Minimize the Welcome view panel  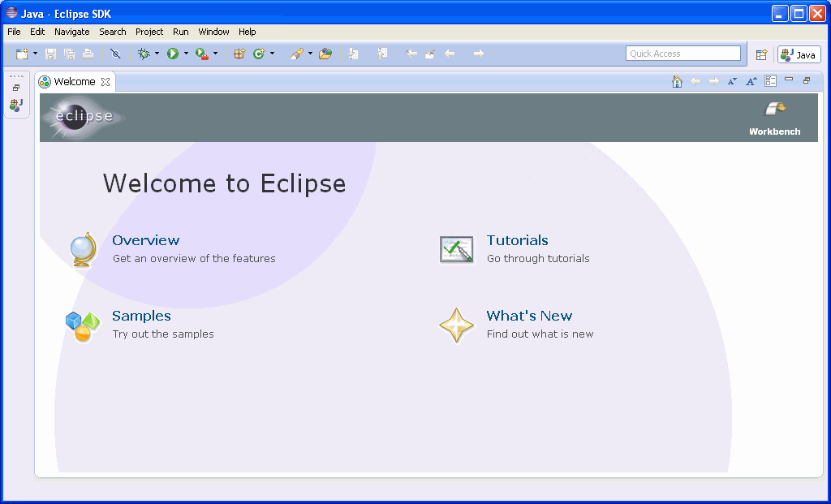[789, 80]
